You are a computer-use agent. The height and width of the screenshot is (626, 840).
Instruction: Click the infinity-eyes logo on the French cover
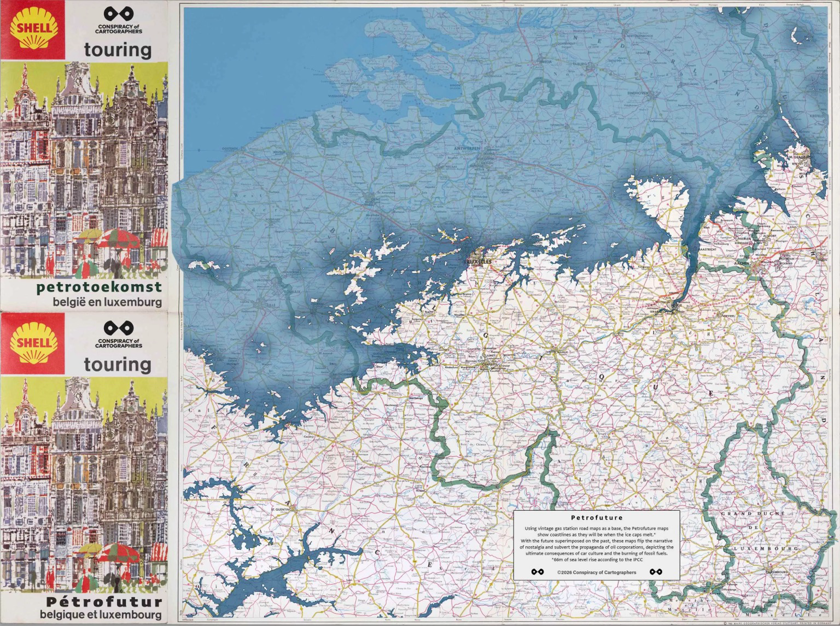pos(119,327)
